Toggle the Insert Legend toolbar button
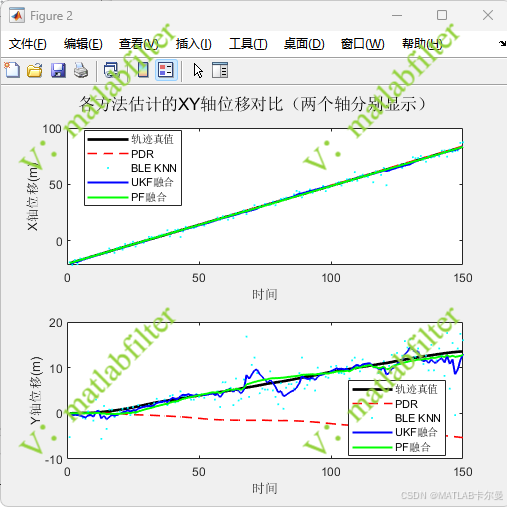 166,70
